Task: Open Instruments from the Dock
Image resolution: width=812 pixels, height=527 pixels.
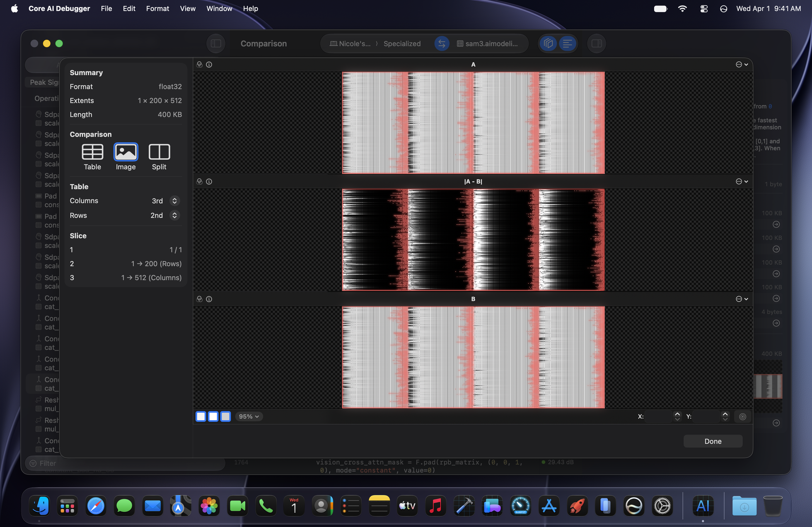Action: coord(520,505)
